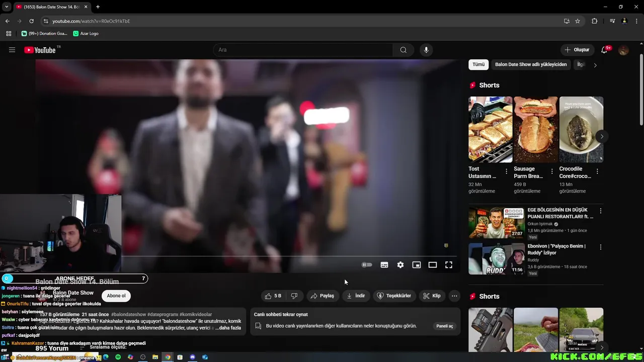Open options menu for Crocodile Core short
Screen dimensions: 644x362
point(597,171)
